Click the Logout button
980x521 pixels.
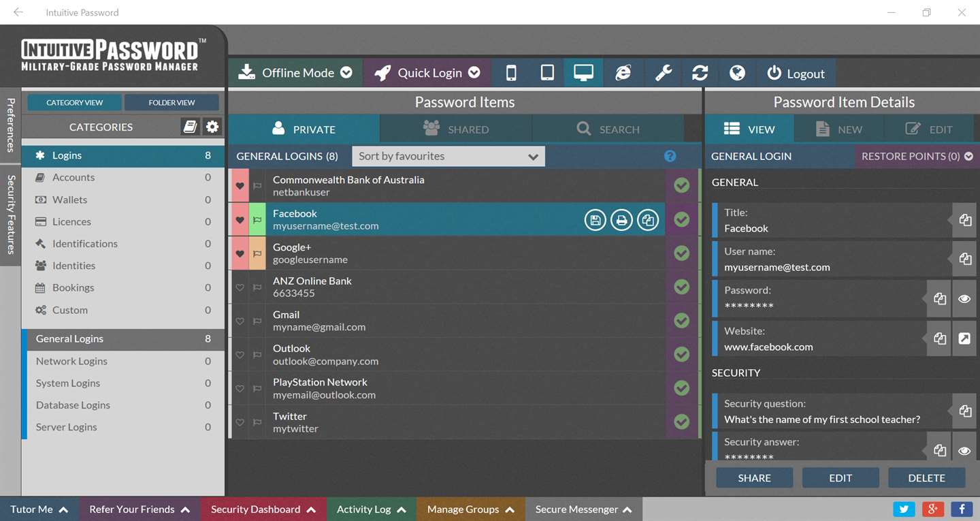pyautogui.click(x=796, y=73)
